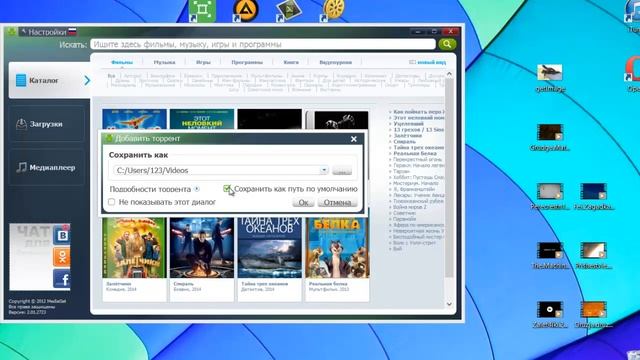Click the Каталог blue chevron arrow
Image resolution: width=640 pixels, height=360 pixels.
pyautogui.click(x=87, y=80)
